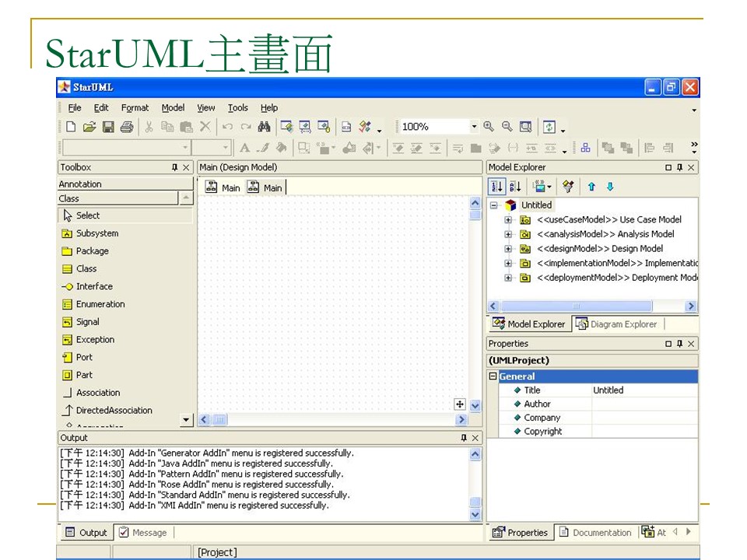This screenshot has height=560, width=747.
Task: Click diagram horizontal scroll right arrow
Action: coord(461,419)
